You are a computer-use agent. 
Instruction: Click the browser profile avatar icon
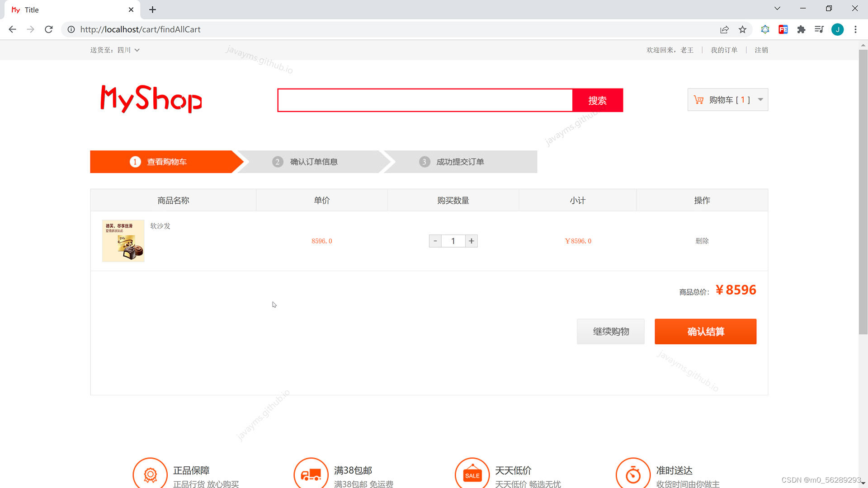[837, 29]
